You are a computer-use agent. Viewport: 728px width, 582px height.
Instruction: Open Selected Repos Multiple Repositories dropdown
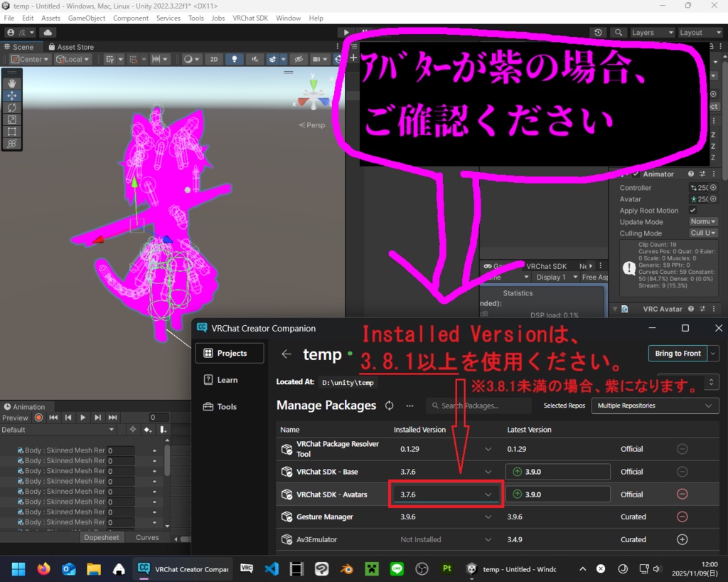(655, 406)
